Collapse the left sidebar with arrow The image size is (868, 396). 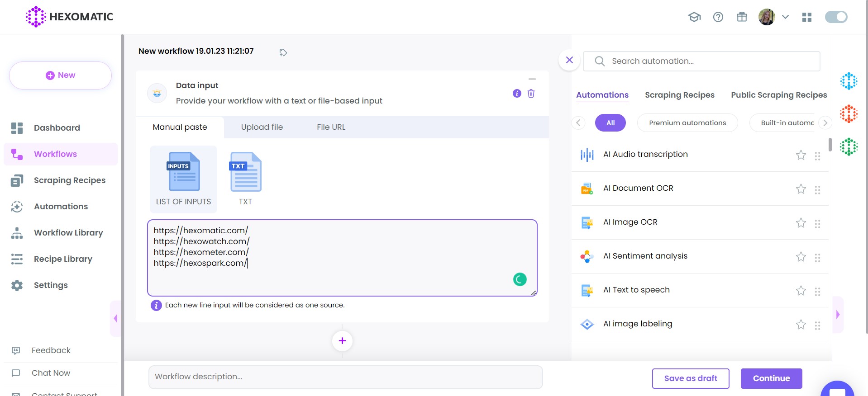point(115,318)
